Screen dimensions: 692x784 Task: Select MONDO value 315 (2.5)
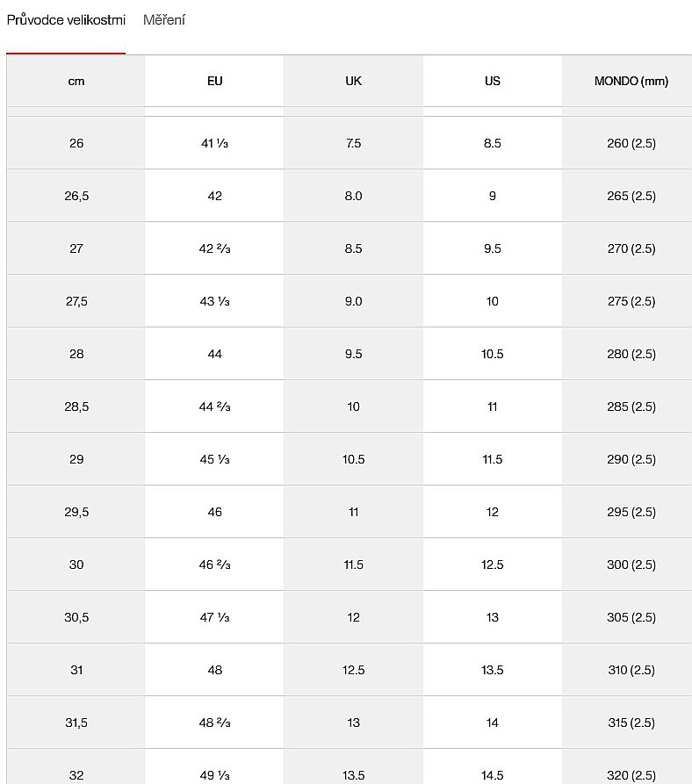631,723
